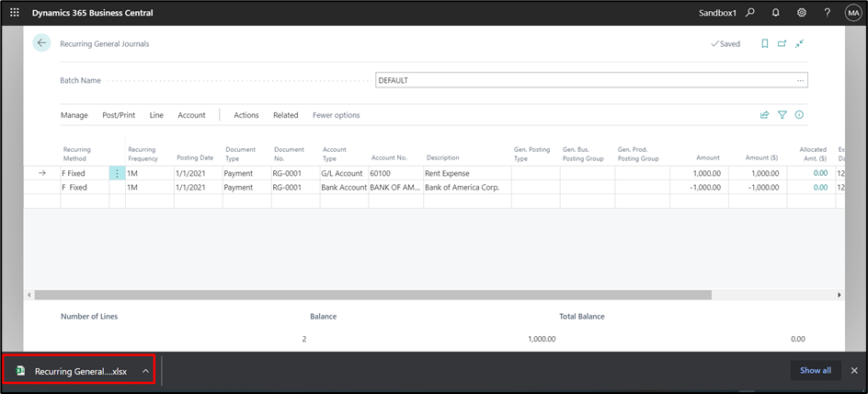The width and height of the screenshot is (868, 394).
Task: Open the Related menu
Action: click(286, 115)
